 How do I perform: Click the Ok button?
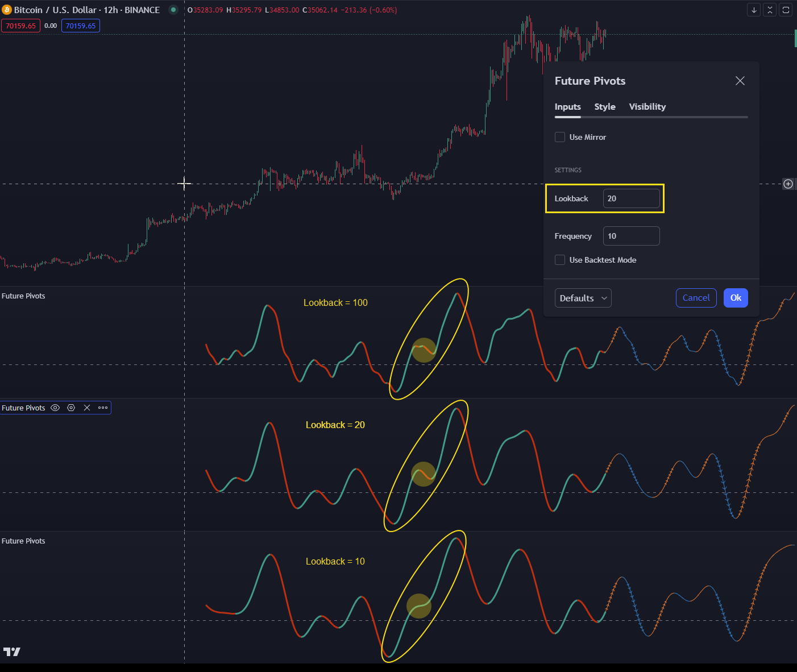736,298
